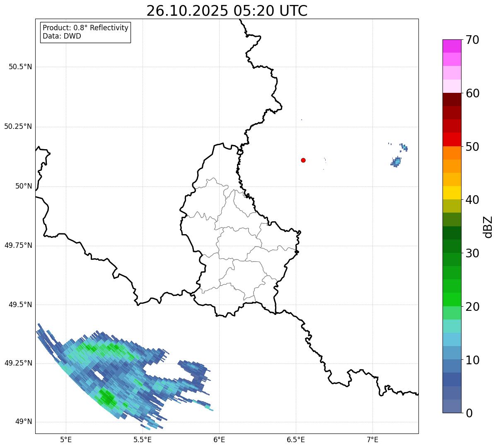This screenshot has height=448, width=498.
Task: Pick the magenta swatch at top of colorbar
Action: tap(452, 46)
